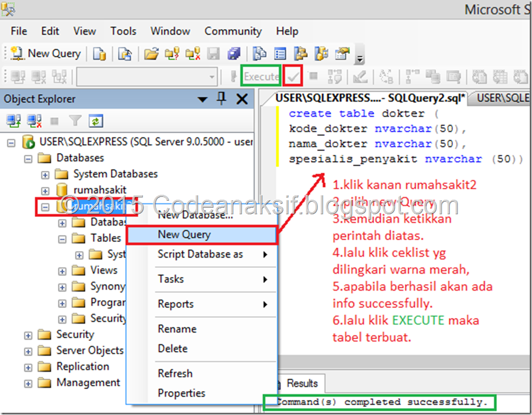Click the Database Engine Query icon
This screenshot has height=415, width=532.
pos(99,54)
